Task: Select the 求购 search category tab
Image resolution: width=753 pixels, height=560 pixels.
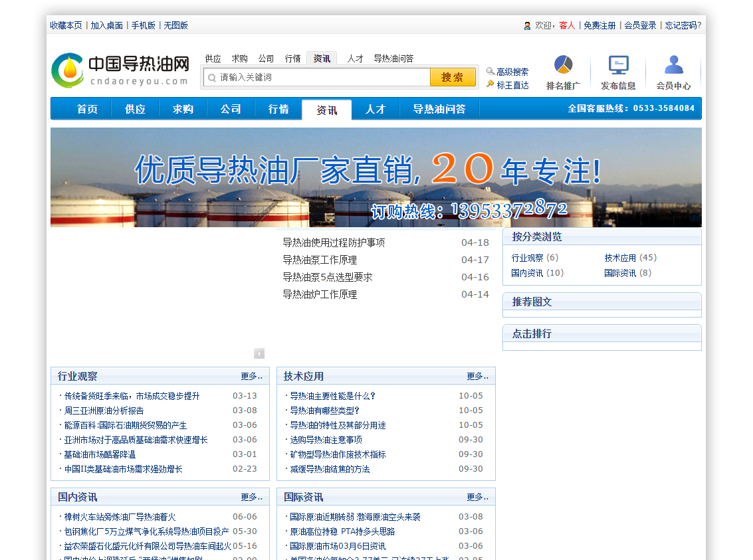Action: point(240,58)
